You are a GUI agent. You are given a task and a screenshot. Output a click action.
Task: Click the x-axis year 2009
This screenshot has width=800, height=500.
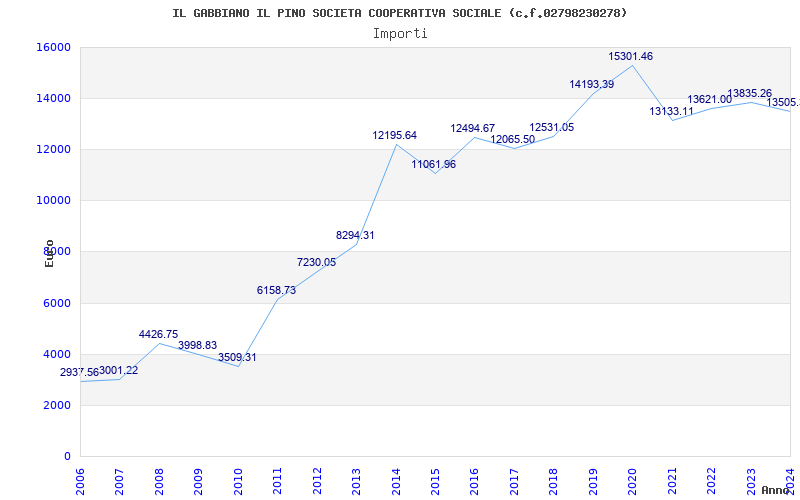click(198, 481)
